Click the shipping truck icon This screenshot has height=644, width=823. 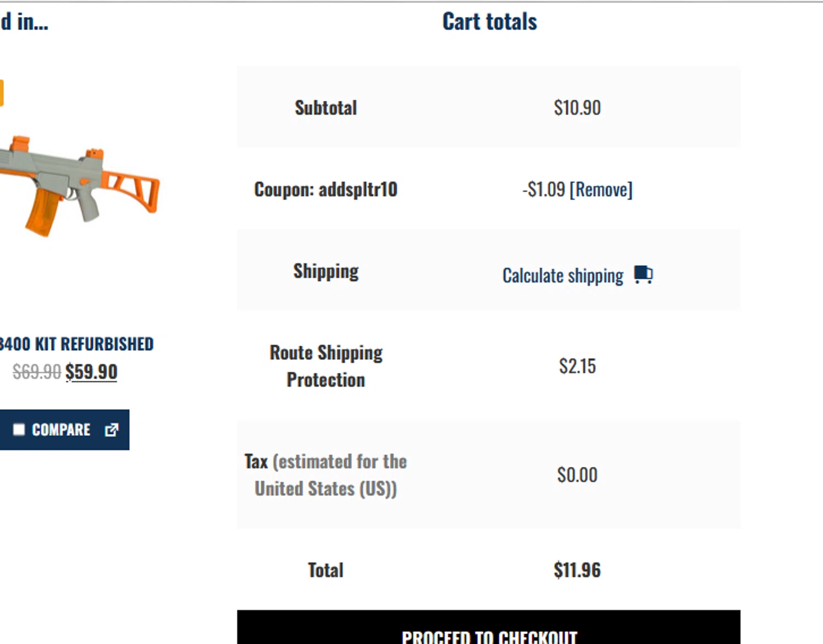click(643, 274)
